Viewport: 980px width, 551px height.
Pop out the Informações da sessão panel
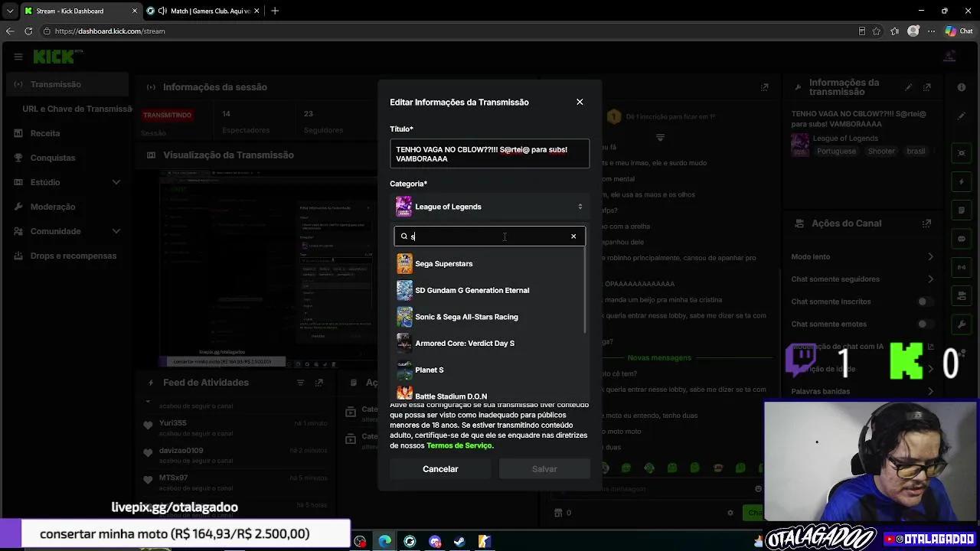tap(764, 87)
